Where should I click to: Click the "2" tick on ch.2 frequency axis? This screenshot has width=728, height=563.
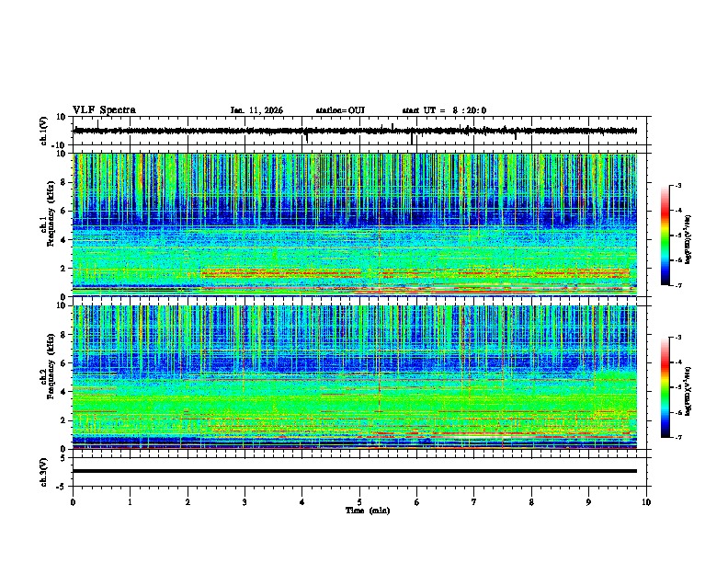[63, 420]
